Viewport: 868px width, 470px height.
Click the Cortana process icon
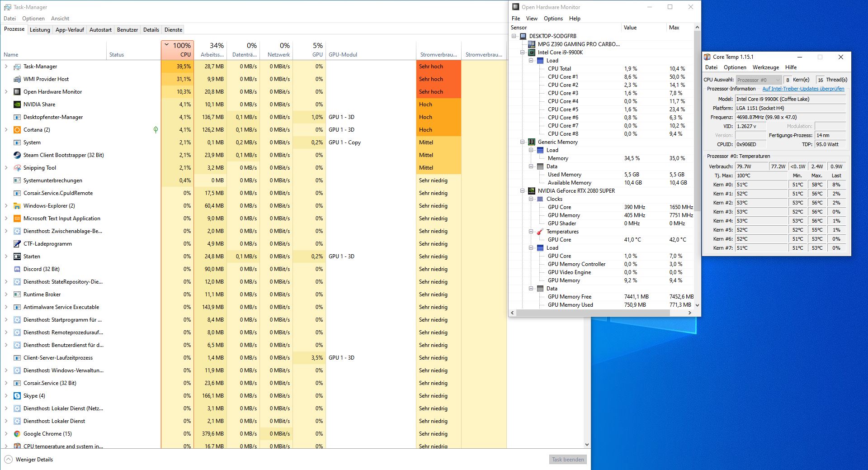[x=17, y=130]
